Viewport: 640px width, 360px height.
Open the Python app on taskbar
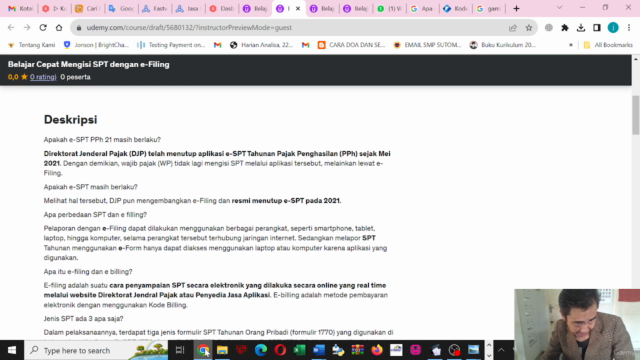click(x=338, y=350)
